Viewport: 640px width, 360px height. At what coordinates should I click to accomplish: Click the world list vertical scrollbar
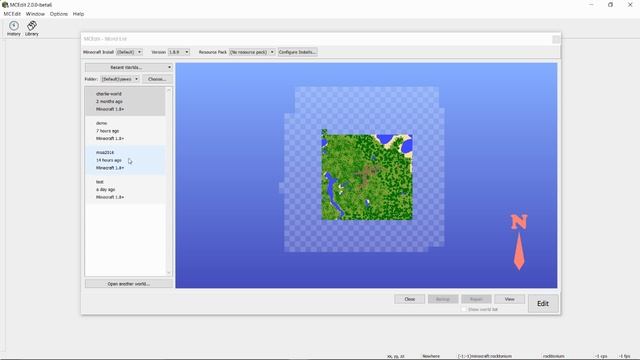tap(169, 181)
